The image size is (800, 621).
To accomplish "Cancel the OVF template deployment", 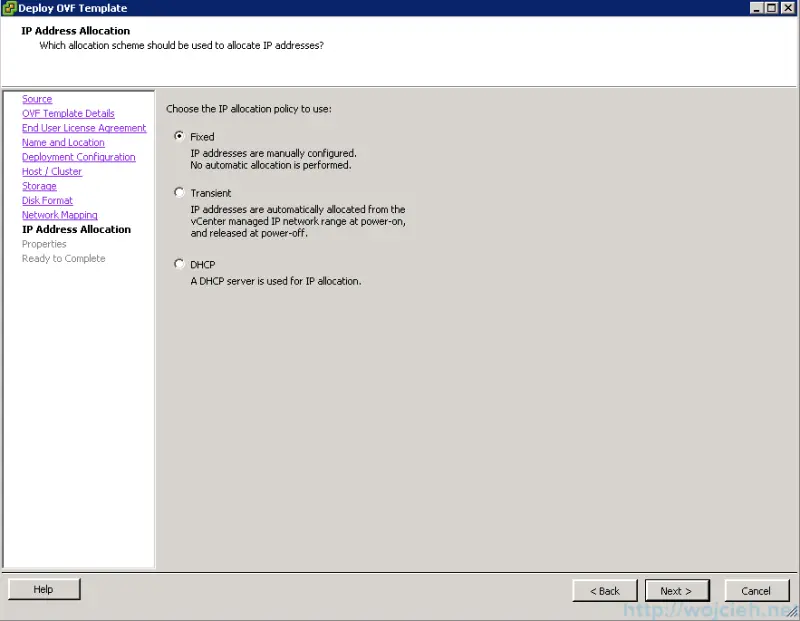I will tap(757, 590).
